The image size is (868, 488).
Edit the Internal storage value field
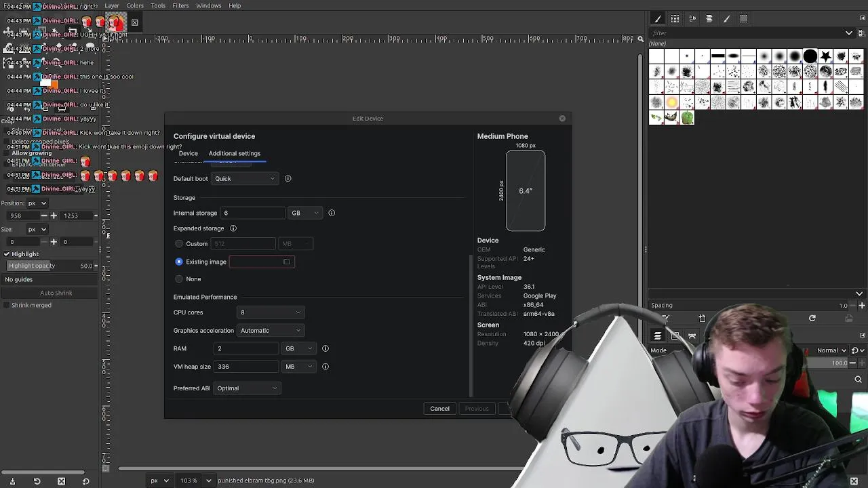tap(252, 213)
